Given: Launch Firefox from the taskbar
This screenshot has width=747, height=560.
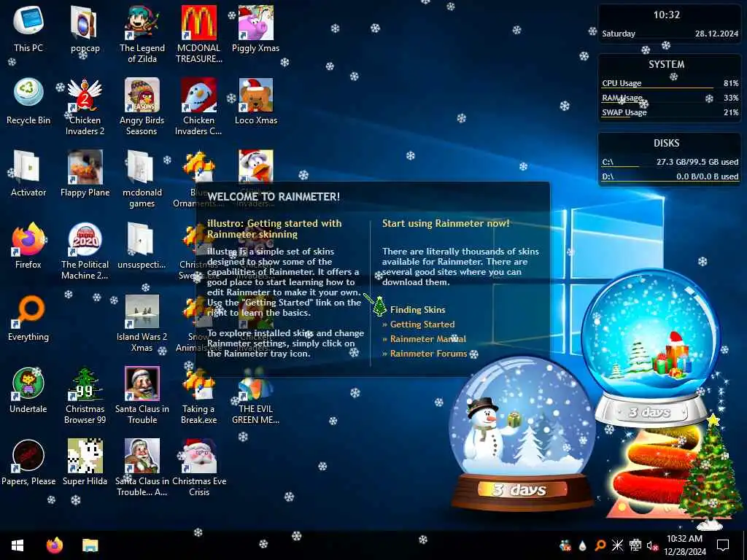Looking at the screenshot, I should 55,545.
